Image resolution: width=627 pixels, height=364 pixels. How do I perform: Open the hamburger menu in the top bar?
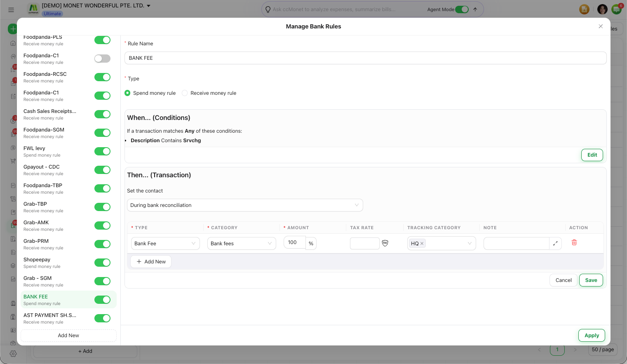[11, 9]
